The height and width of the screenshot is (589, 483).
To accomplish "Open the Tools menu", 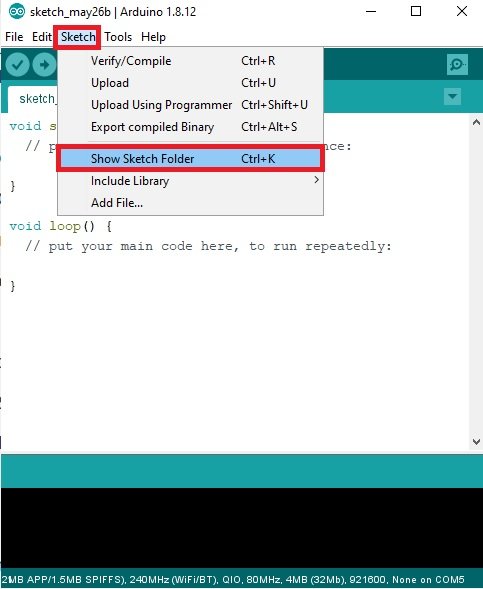I will coord(118,37).
